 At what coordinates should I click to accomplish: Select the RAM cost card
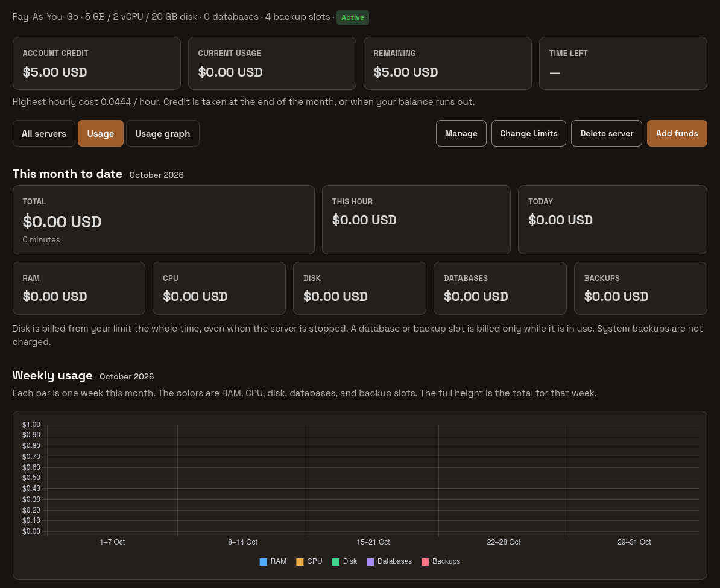click(x=79, y=288)
